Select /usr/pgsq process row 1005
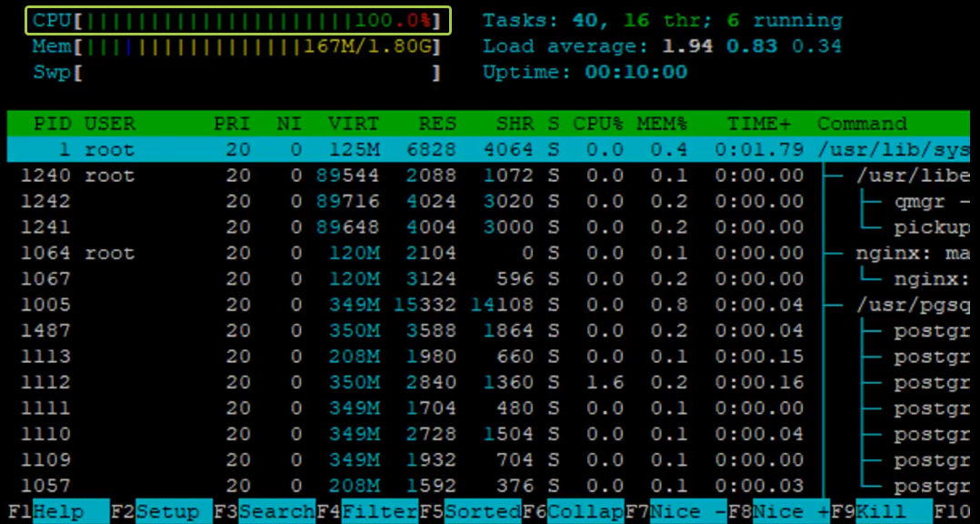Viewport: 980px width, 524px height. click(488, 305)
